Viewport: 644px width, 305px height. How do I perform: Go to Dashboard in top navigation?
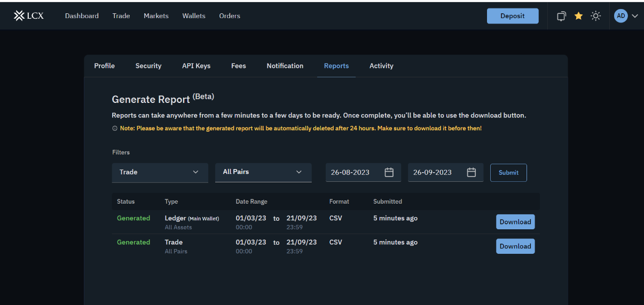point(82,16)
